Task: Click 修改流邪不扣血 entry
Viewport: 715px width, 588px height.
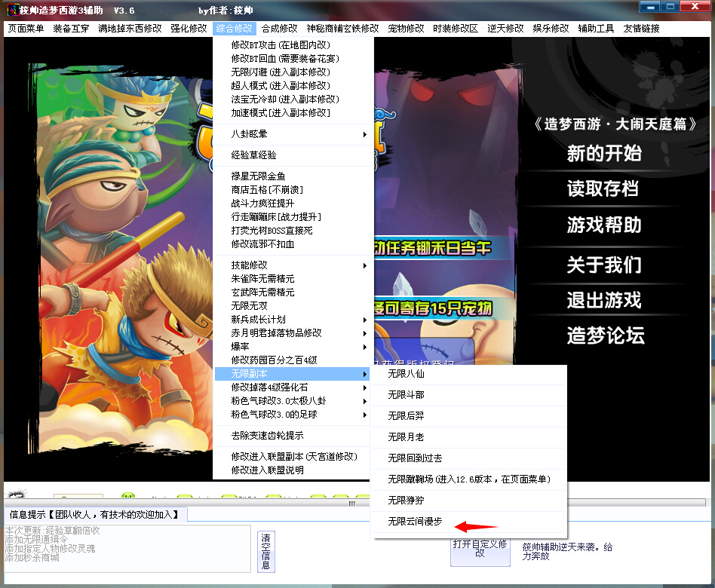Action: [x=292, y=244]
